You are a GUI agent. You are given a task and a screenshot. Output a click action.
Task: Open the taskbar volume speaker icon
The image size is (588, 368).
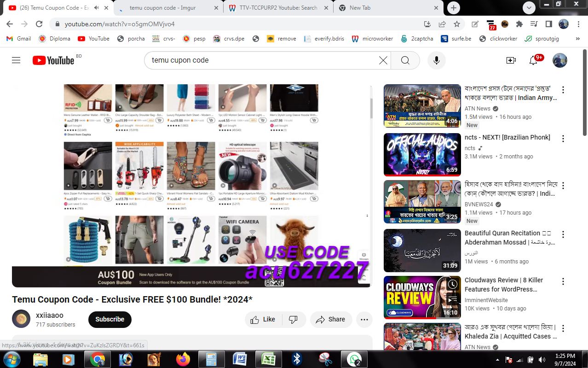tap(542, 360)
